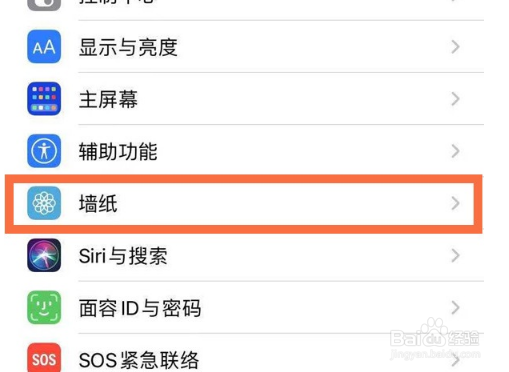The width and height of the screenshot is (509, 372).
Task: Tap the green Face ID icon
Action: (x=44, y=307)
